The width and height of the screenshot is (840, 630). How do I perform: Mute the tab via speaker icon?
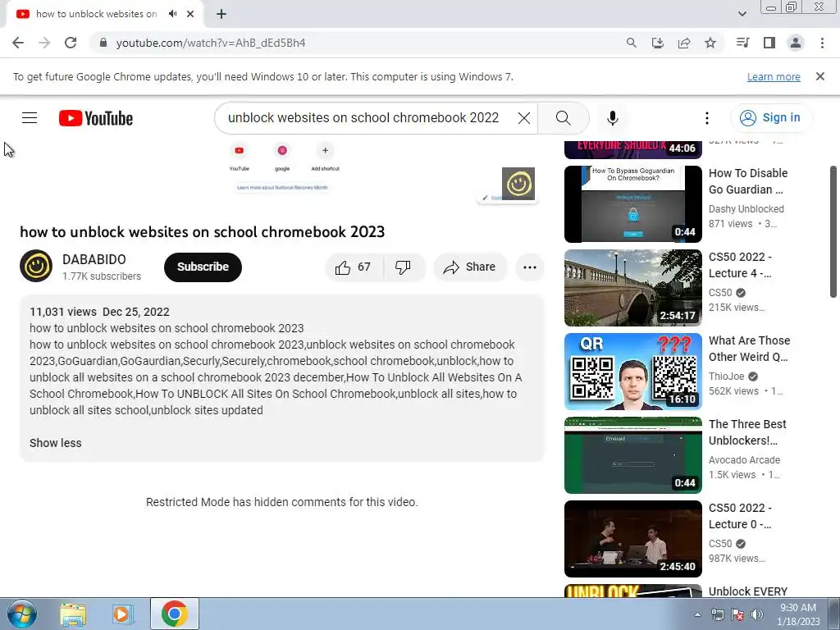pos(172,14)
